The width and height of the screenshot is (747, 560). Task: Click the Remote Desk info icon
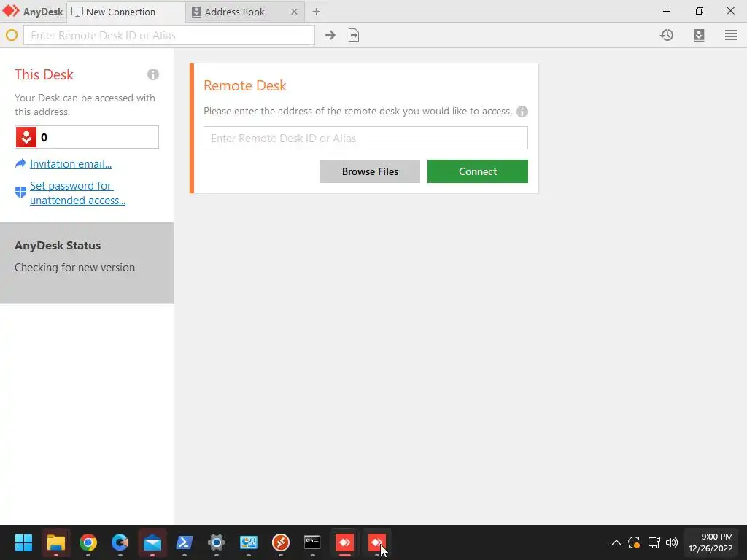pyautogui.click(x=522, y=112)
